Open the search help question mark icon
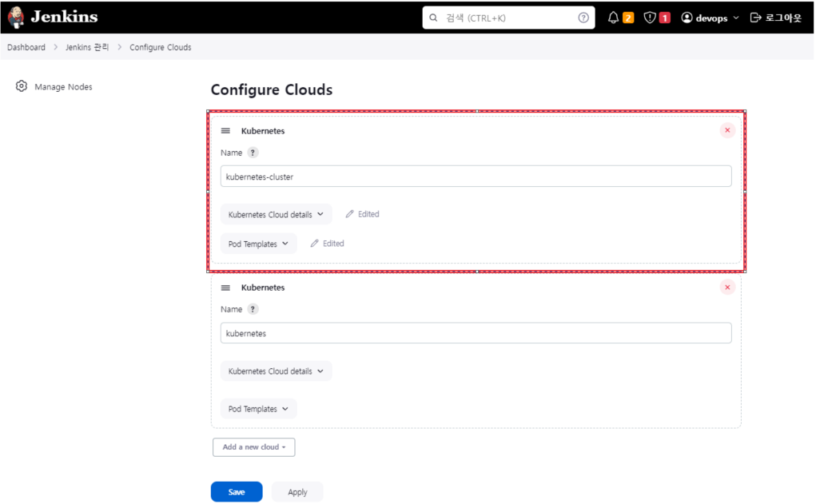 coord(583,18)
